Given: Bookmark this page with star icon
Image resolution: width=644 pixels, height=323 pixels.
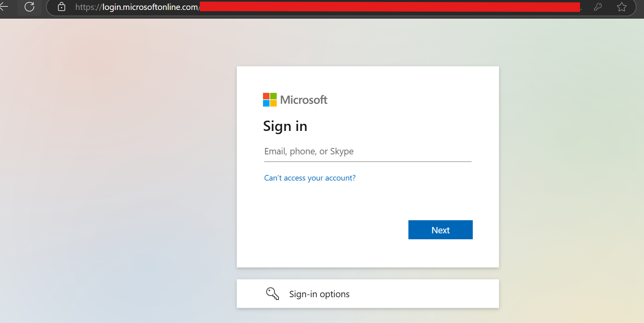Looking at the screenshot, I should coord(622,7).
